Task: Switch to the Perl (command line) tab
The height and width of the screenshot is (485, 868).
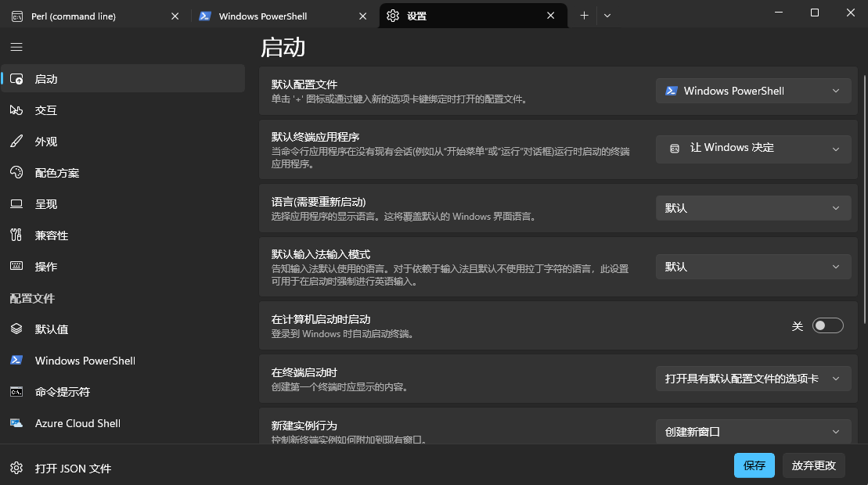Action: point(95,16)
